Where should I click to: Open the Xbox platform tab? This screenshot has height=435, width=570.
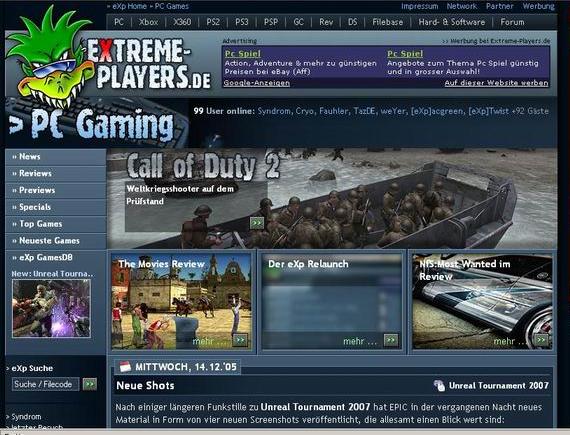click(148, 22)
